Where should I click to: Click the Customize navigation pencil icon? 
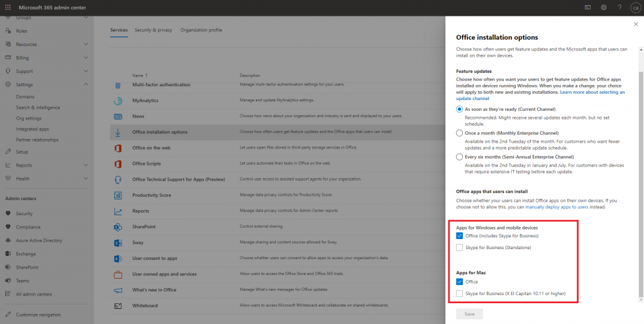pos(8,315)
